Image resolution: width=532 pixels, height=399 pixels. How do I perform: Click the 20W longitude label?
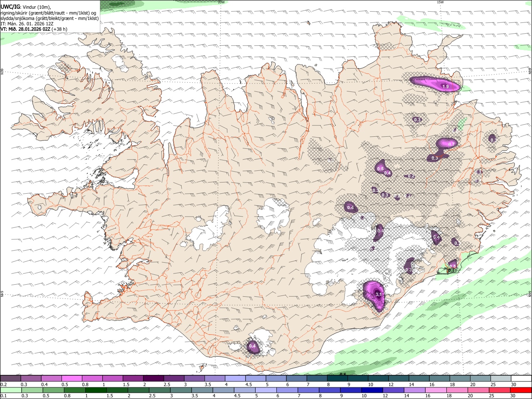222,2
